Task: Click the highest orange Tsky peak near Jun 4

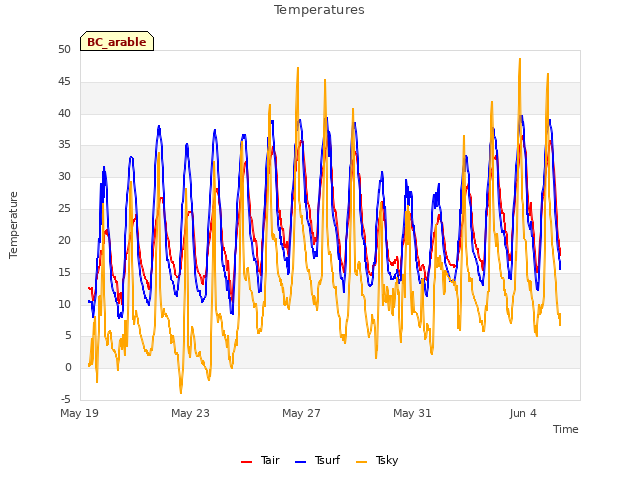Action: click(x=520, y=59)
